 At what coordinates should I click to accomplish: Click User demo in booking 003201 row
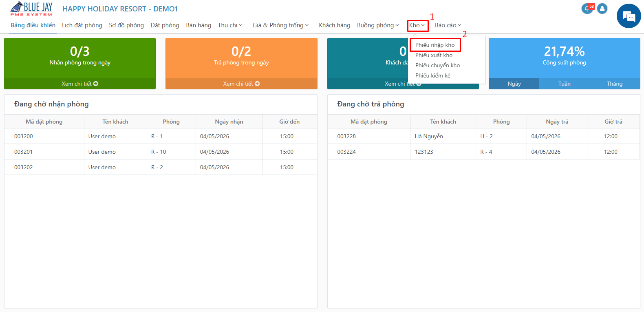102,152
